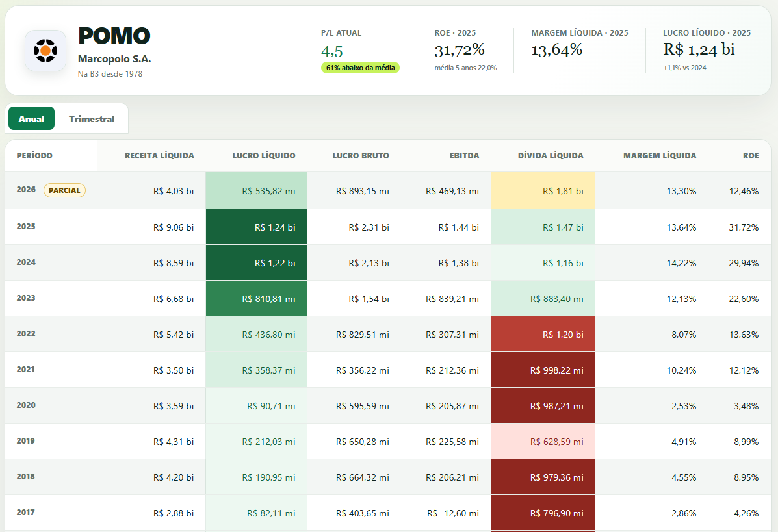This screenshot has height=532, width=778.
Task: Click the ROE column header
Action: (x=751, y=156)
